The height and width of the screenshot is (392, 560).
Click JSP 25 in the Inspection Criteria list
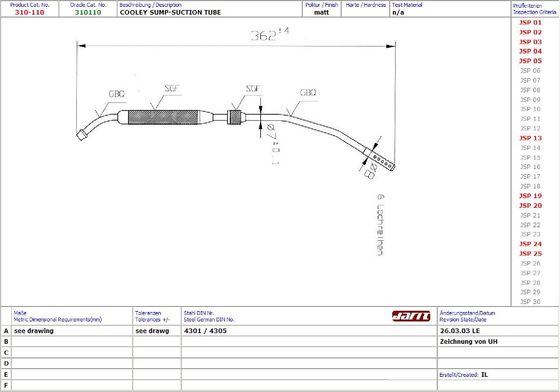[530, 254]
